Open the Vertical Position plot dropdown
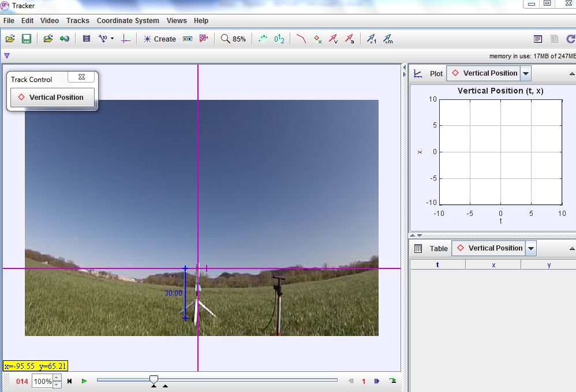Image resolution: width=576 pixels, height=392 pixels. (524, 73)
